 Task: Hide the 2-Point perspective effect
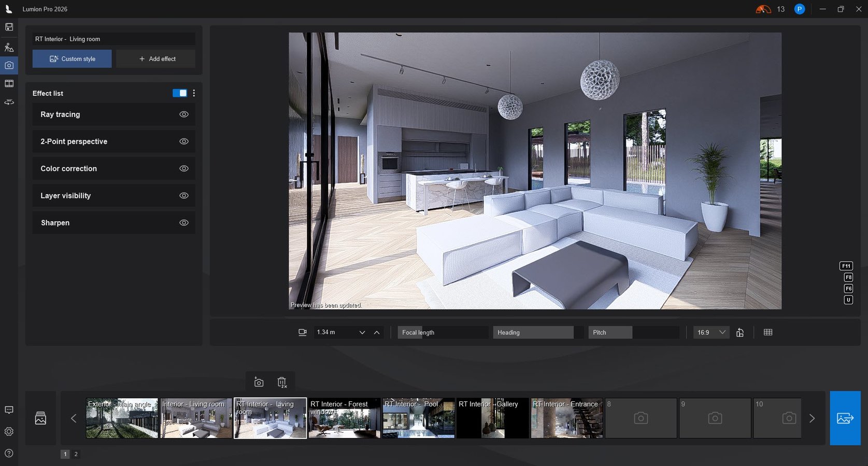click(184, 141)
